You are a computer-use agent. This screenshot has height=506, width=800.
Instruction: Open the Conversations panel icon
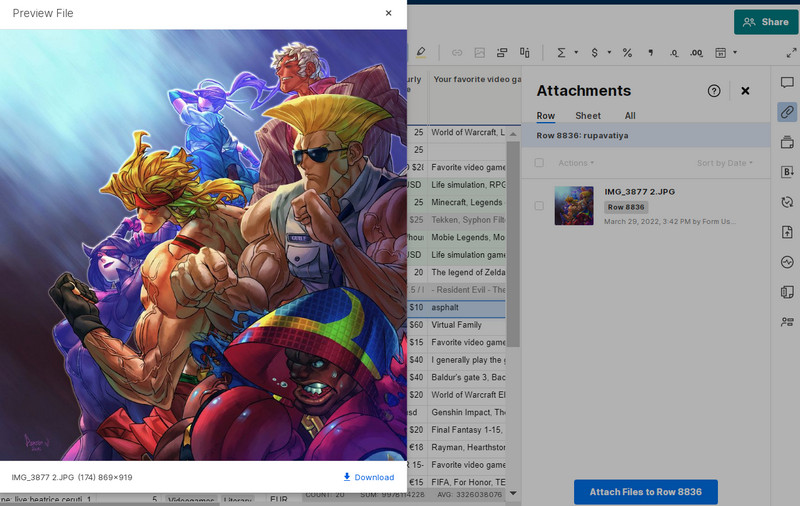tap(787, 83)
